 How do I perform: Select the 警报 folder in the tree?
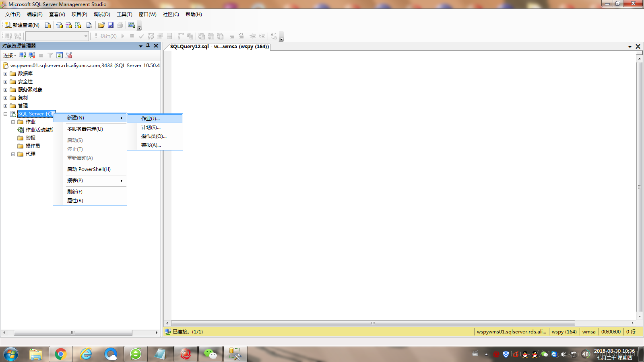(31, 138)
